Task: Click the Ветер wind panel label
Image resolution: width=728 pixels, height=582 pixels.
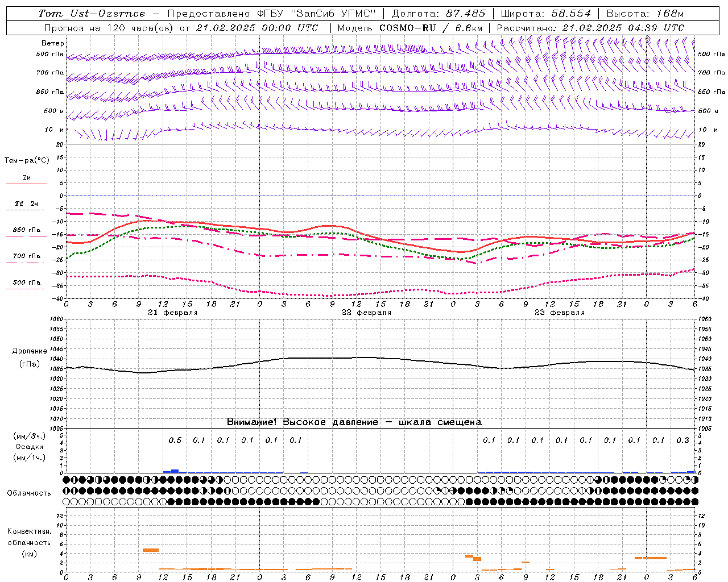Action: (53, 43)
